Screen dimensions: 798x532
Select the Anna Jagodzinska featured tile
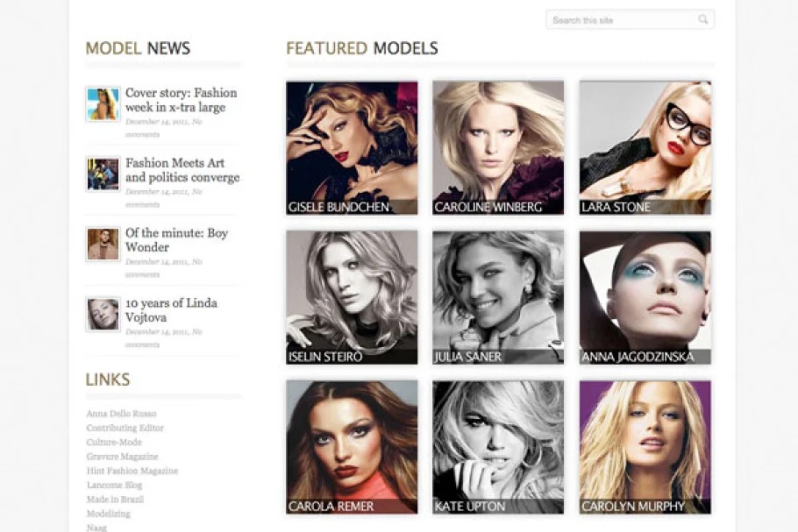(645, 297)
